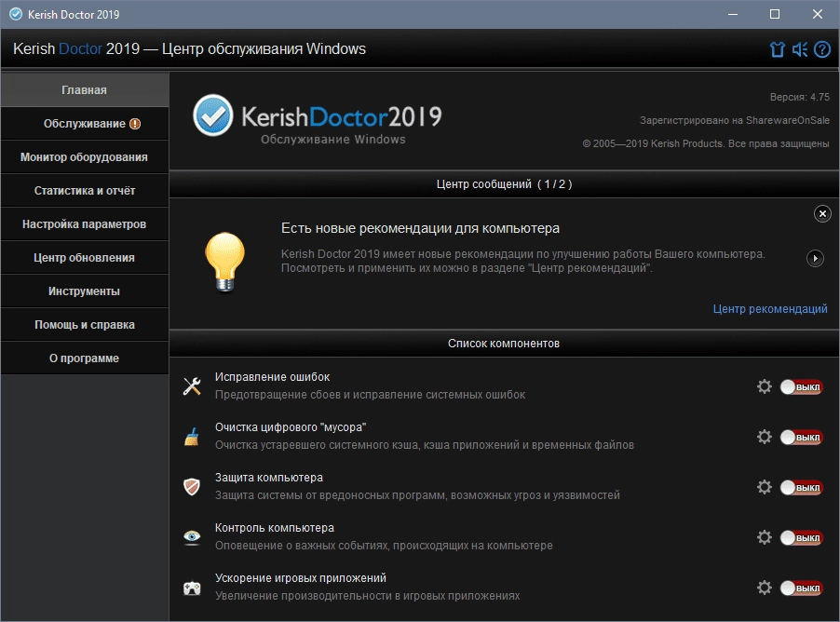Open help via the question mark icon
The width and height of the screenshot is (840, 622).
pyautogui.click(x=821, y=49)
